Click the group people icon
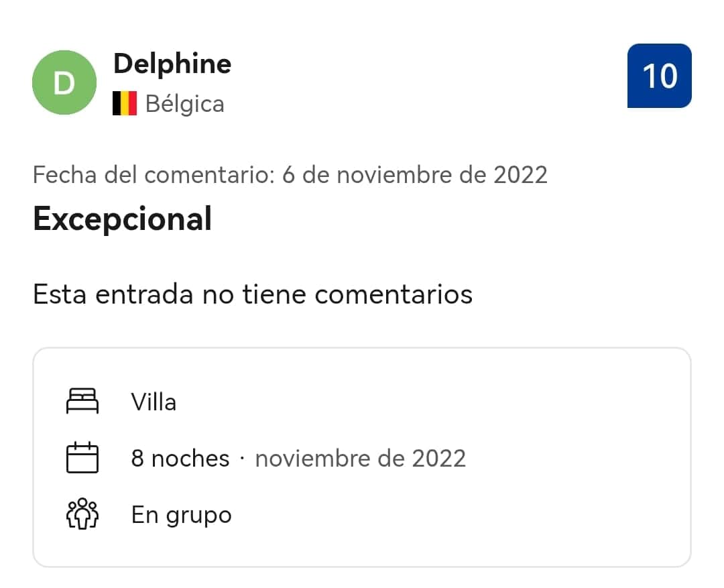Viewport: 724px width, 588px height. point(82,514)
